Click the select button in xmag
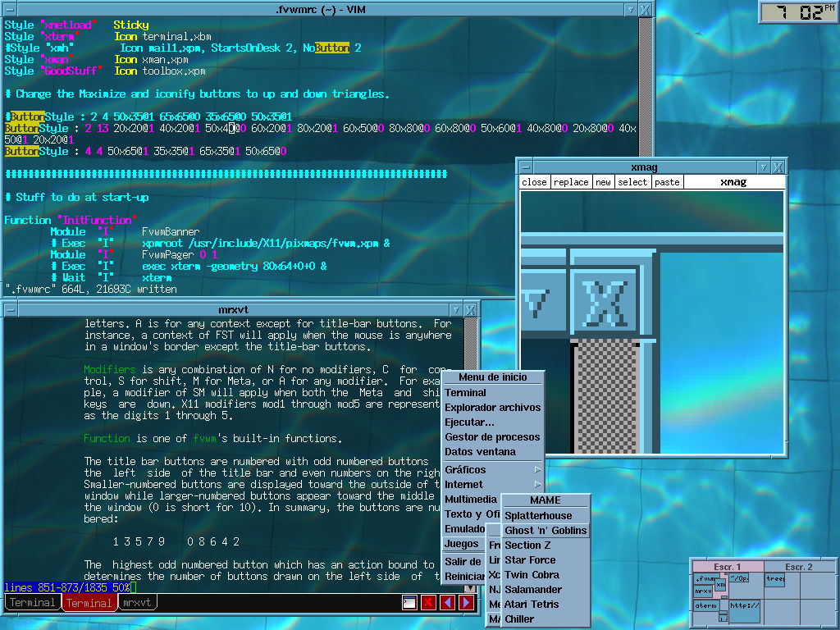This screenshot has height=630, width=840. [632, 182]
